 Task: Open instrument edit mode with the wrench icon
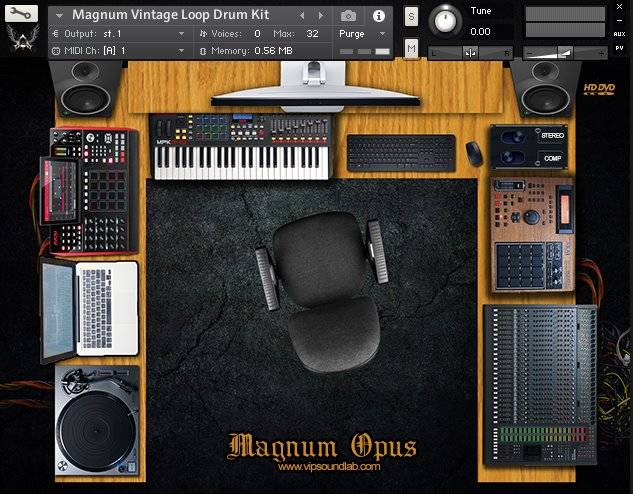21,14
